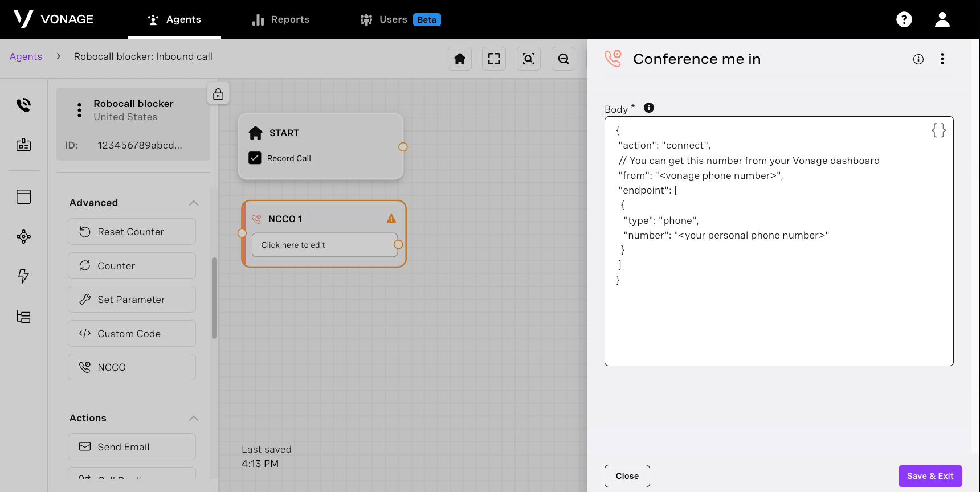Click the curly braces parameter icon
Image resolution: width=980 pixels, height=492 pixels.
938,130
